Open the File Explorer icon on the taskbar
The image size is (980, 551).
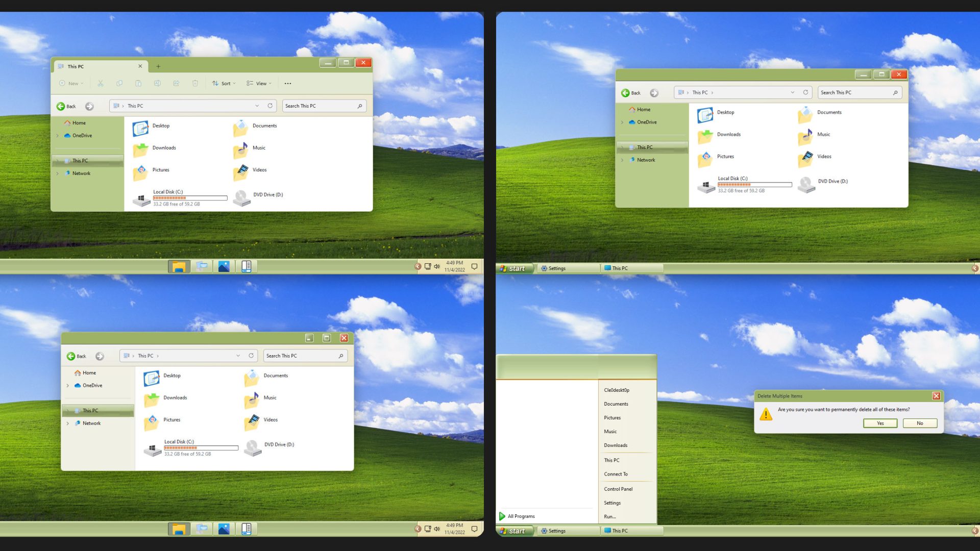click(x=179, y=266)
